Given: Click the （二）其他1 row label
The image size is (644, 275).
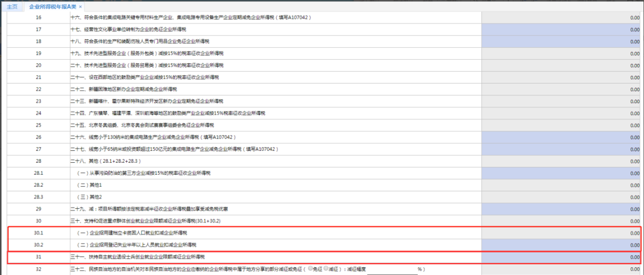Looking at the screenshot, I should pos(89,185).
